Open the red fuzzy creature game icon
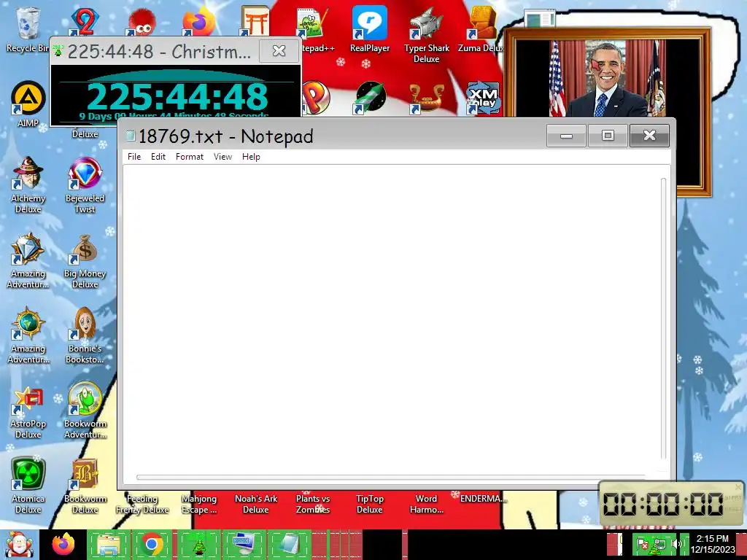The width and height of the screenshot is (747, 560). 141,22
